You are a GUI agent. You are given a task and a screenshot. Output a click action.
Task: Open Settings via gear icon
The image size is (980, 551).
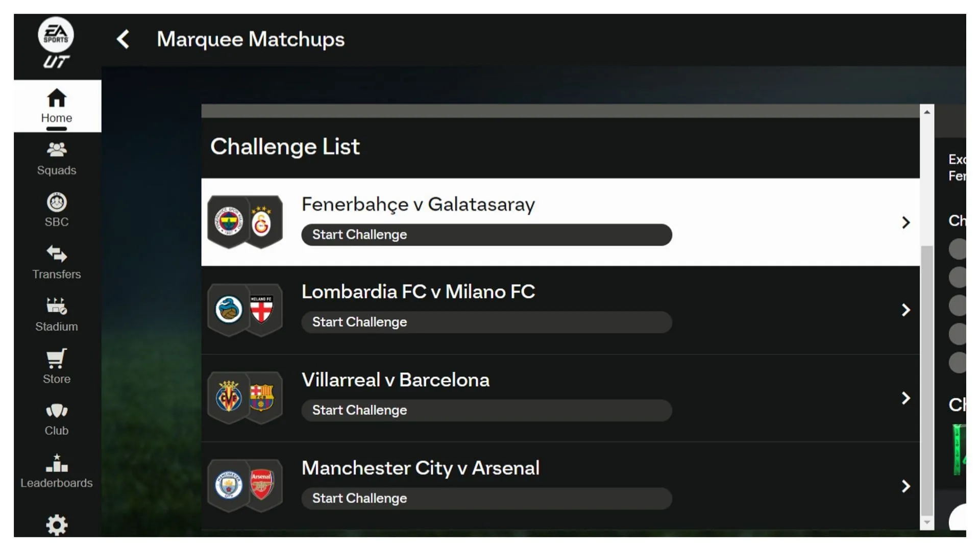(x=57, y=525)
